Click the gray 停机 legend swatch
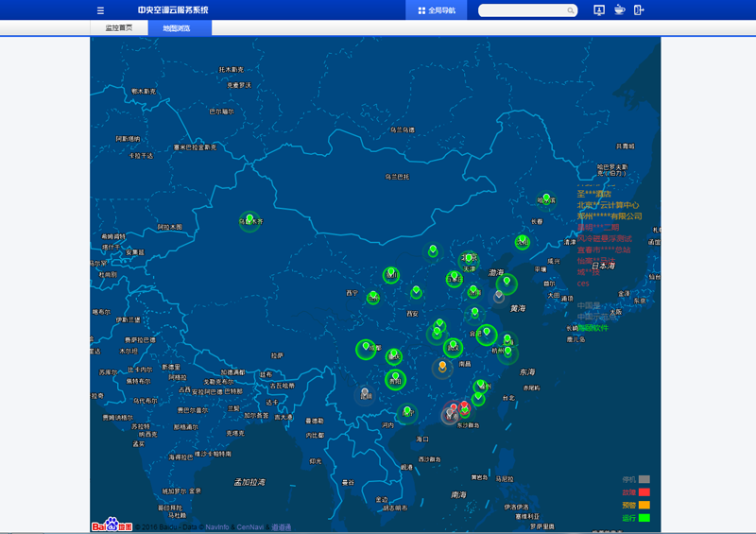 (x=644, y=479)
